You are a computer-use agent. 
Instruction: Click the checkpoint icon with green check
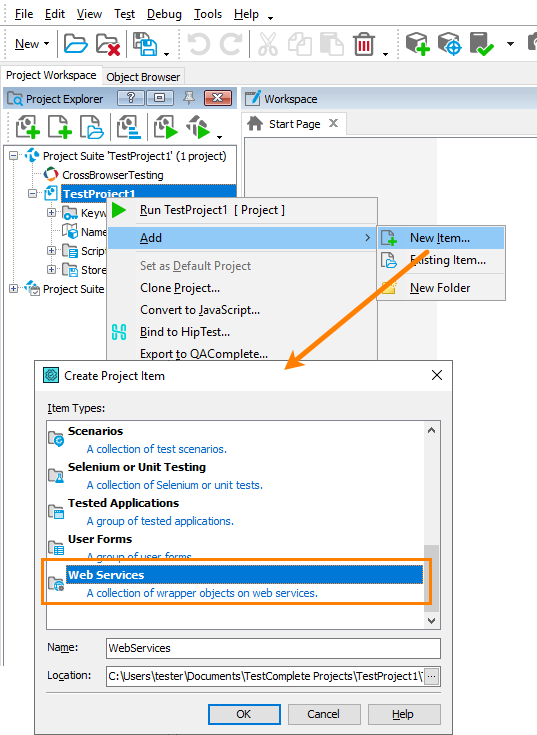click(x=482, y=44)
